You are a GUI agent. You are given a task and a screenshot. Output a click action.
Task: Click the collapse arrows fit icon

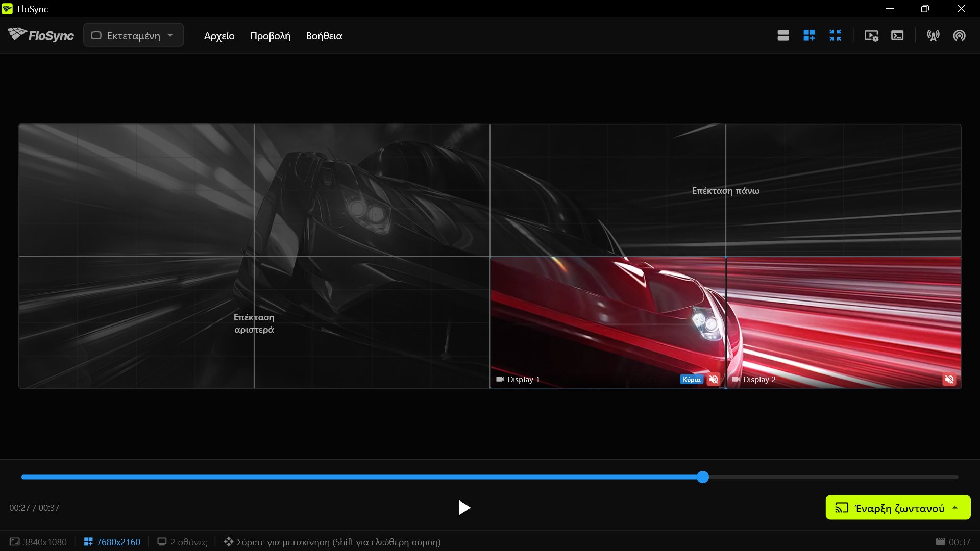coord(835,35)
